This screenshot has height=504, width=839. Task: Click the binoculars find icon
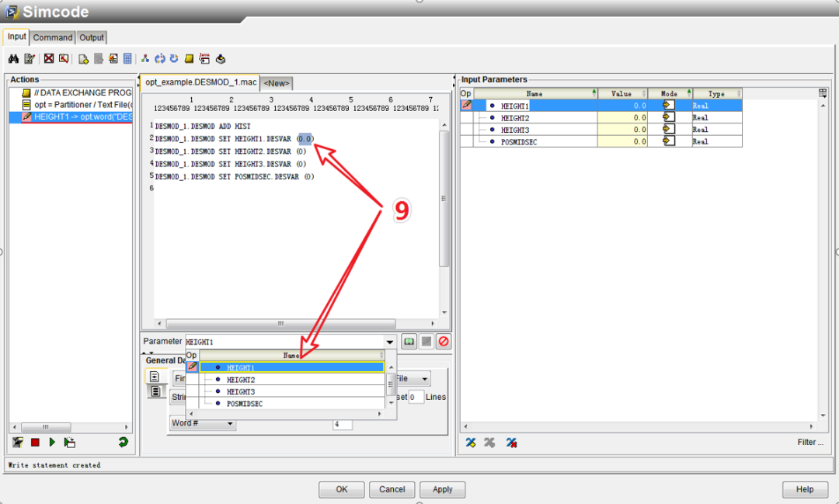pos(13,59)
